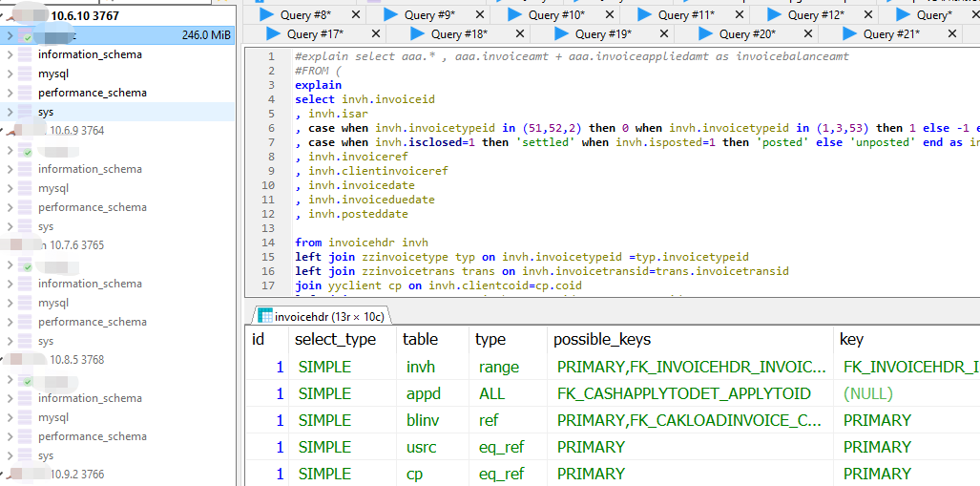
Task: Close the Query #12 tab
Action: pos(868,14)
